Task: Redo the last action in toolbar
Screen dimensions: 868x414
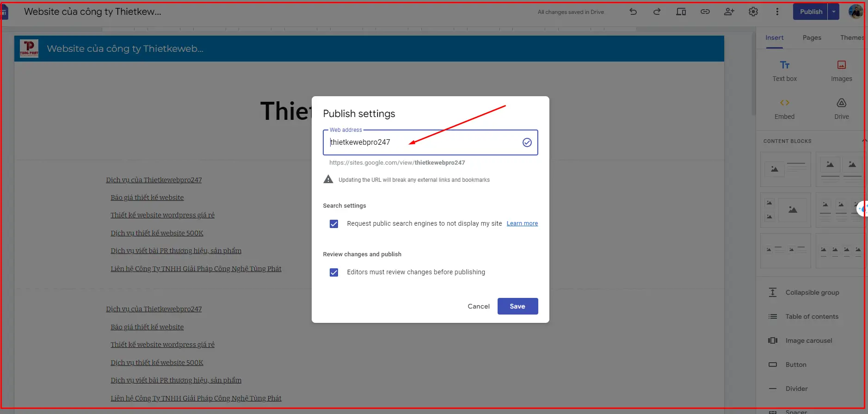Action: tap(657, 12)
